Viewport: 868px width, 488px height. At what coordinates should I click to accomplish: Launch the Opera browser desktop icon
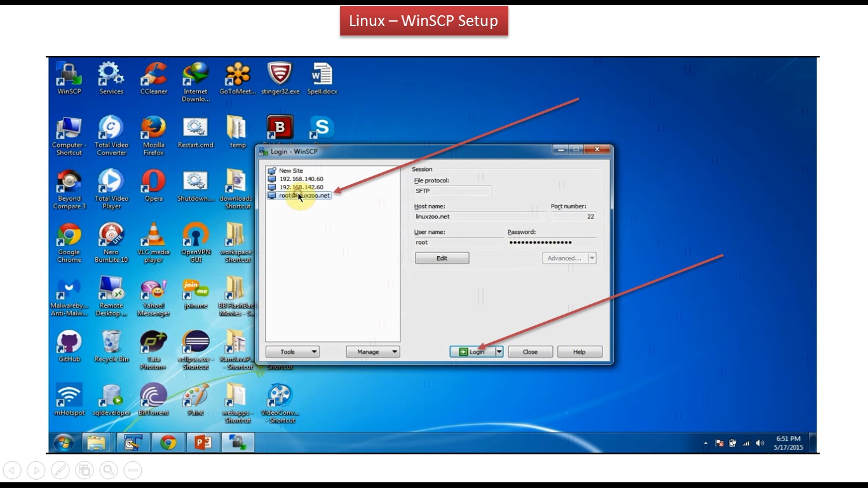(153, 186)
